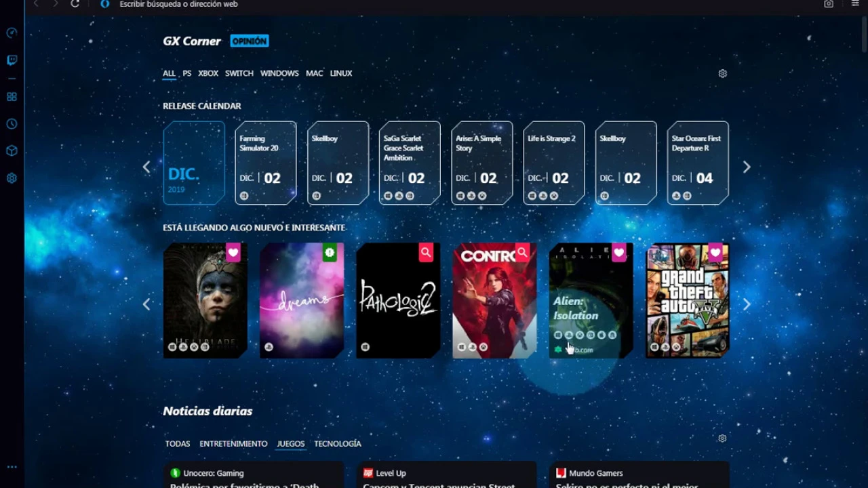Image resolution: width=868 pixels, height=488 pixels.
Task: Go forward with the forward arrow
Action: [56, 4]
